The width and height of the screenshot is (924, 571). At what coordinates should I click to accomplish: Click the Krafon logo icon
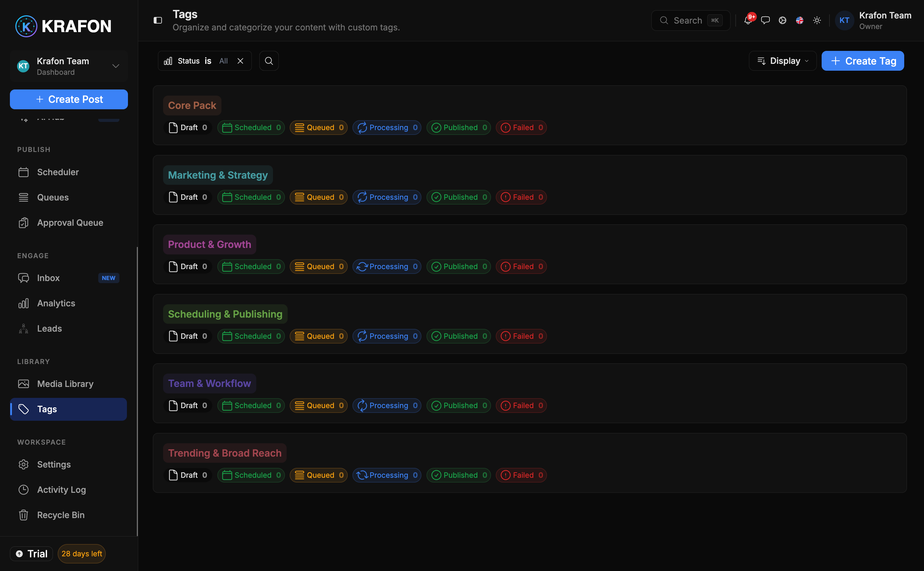click(x=26, y=26)
